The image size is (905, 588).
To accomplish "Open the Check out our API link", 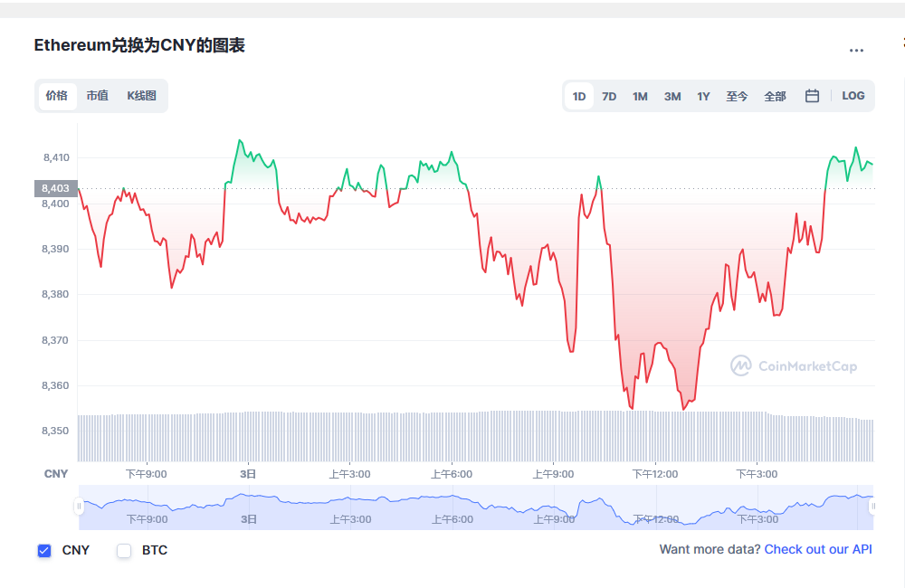I will pos(818,549).
